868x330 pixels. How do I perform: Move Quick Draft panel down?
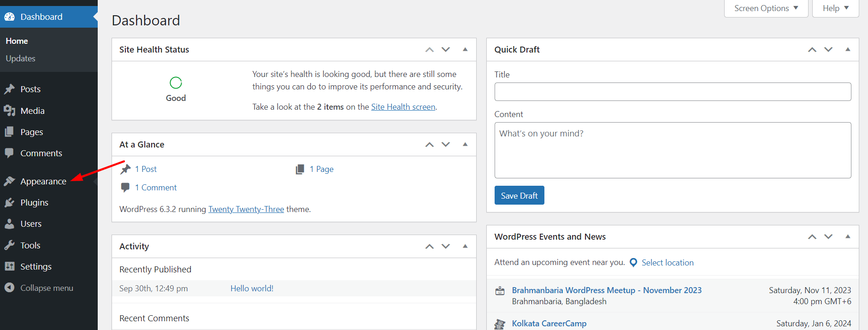coord(828,49)
